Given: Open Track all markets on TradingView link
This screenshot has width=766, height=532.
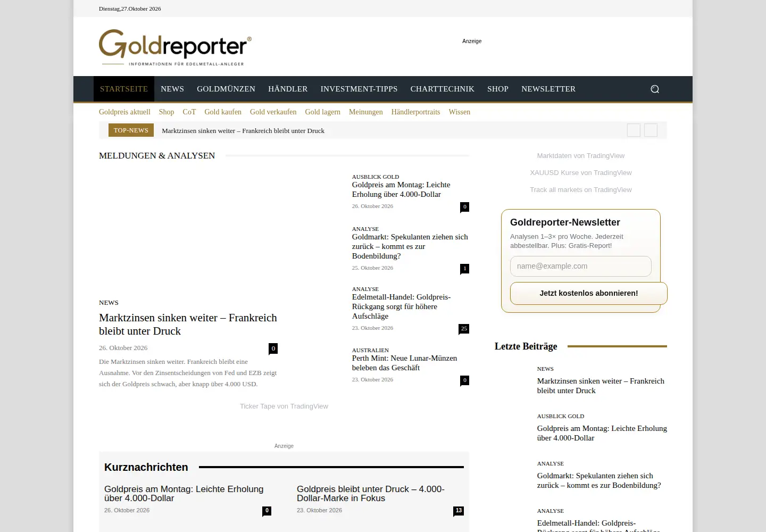Looking at the screenshot, I should point(581,190).
